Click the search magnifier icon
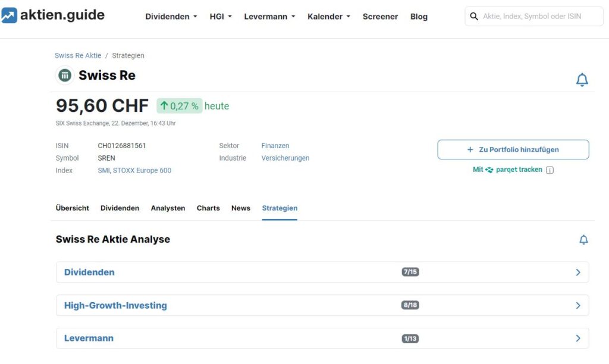This screenshot has width=609, height=364. click(x=474, y=16)
